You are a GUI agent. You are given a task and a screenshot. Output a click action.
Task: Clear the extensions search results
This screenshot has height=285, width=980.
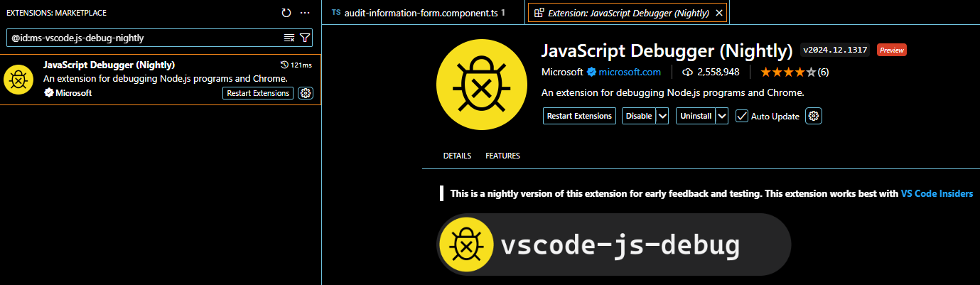tap(289, 38)
